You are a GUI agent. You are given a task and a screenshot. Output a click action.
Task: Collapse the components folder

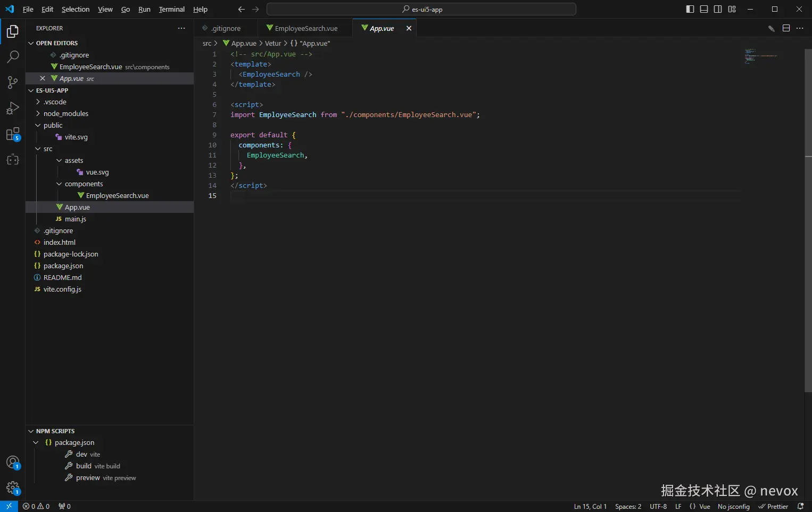[84, 184]
